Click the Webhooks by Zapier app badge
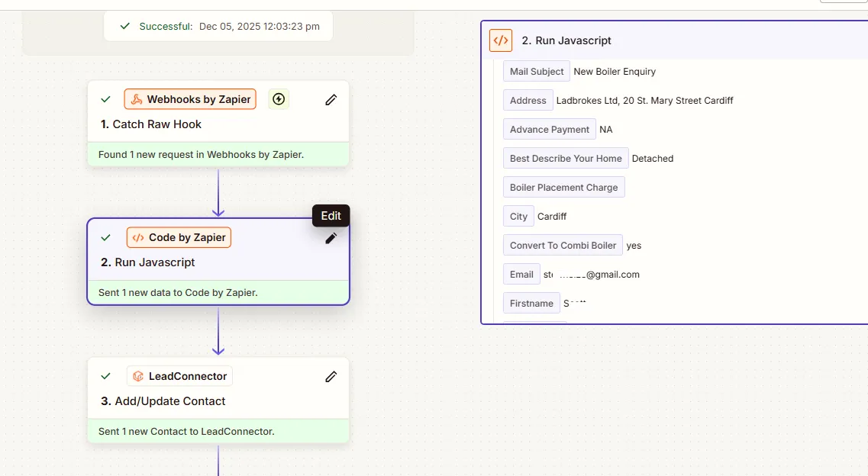The image size is (868, 476). pos(190,99)
